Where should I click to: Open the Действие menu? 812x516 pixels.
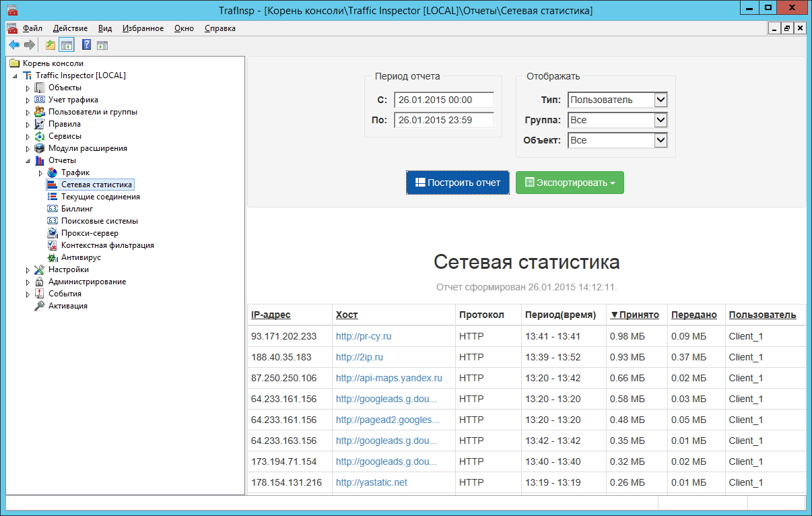70,28
